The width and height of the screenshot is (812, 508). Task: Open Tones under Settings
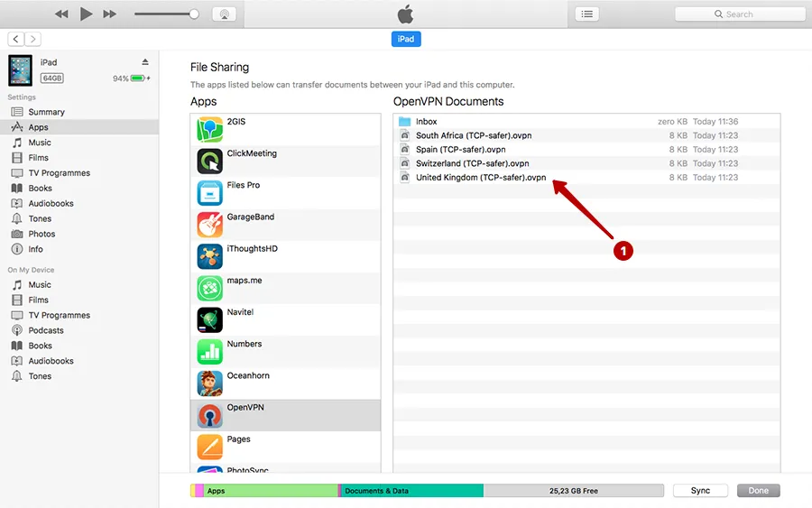[x=79, y=218]
